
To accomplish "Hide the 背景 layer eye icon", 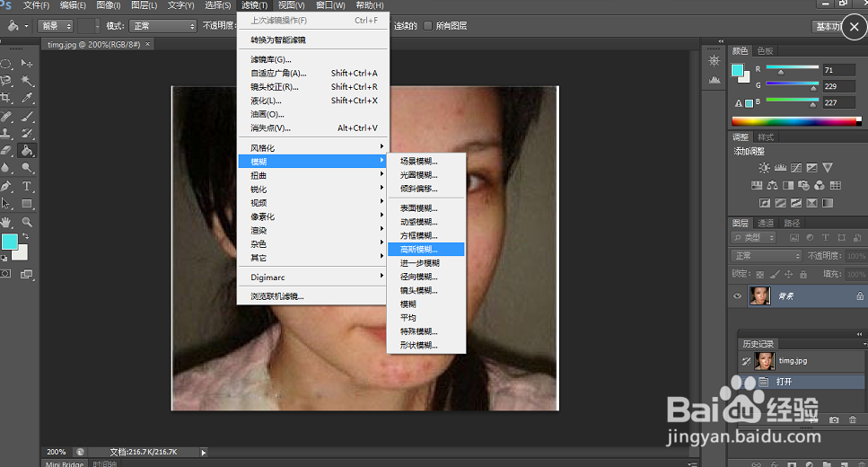I will tap(737, 295).
